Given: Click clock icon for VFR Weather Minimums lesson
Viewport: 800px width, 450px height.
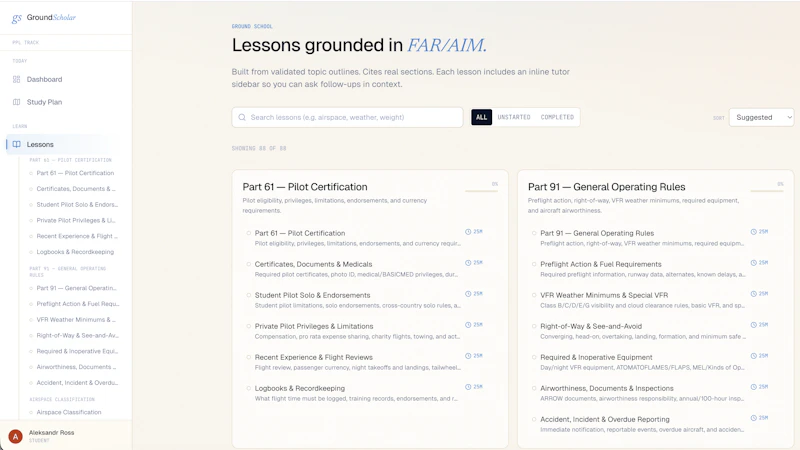Looking at the screenshot, I should coord(754,294).
